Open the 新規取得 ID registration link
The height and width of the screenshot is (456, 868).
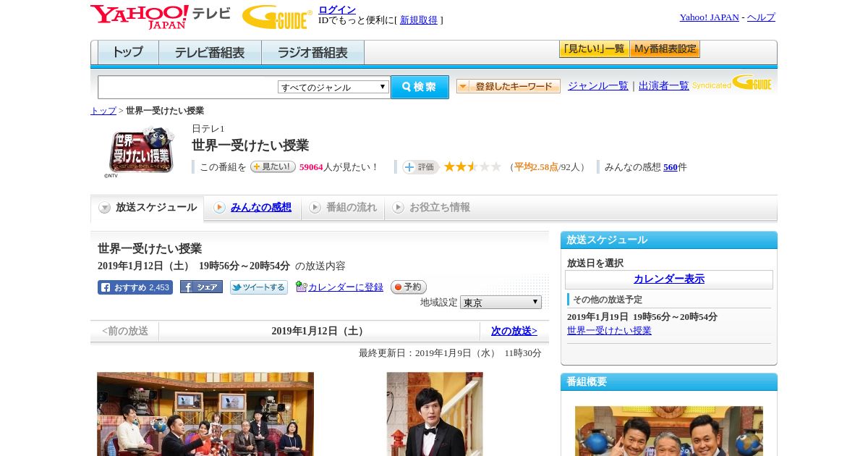pos(419,20)
